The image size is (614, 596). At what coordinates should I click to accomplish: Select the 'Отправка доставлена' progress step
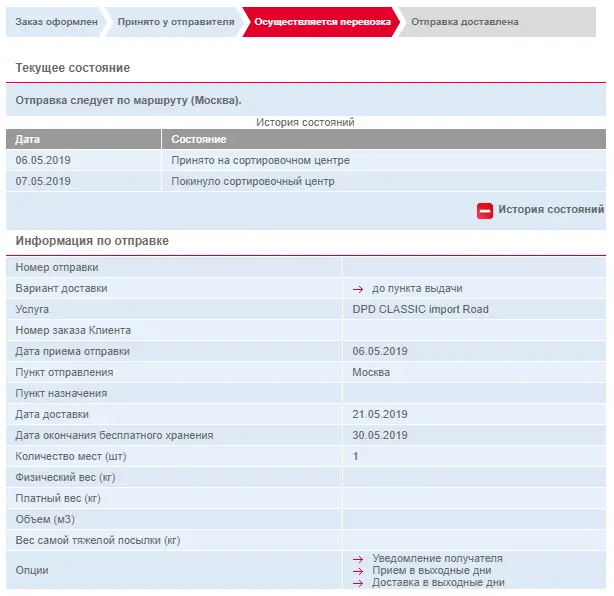pyautogui.click(x=497, y=22)
